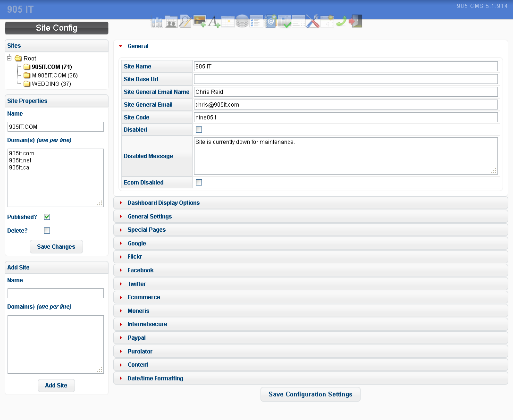Open the statistics bar chart icon
Image resolution: width=513 pixels, height=420 pixels.
(x=157, y=21)
